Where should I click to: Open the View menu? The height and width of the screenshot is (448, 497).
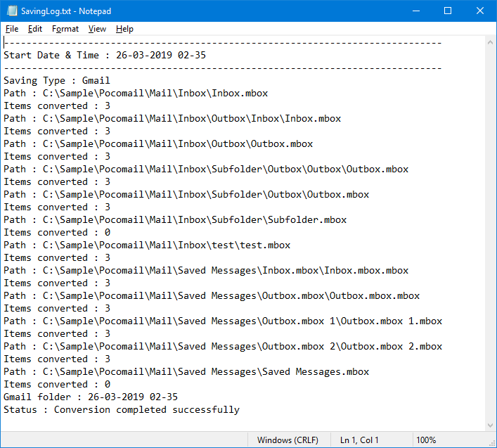click(97, 29)
